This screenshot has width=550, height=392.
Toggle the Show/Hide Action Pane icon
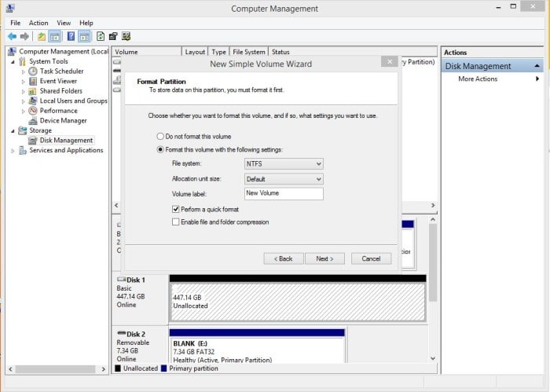tap(84, 36)
